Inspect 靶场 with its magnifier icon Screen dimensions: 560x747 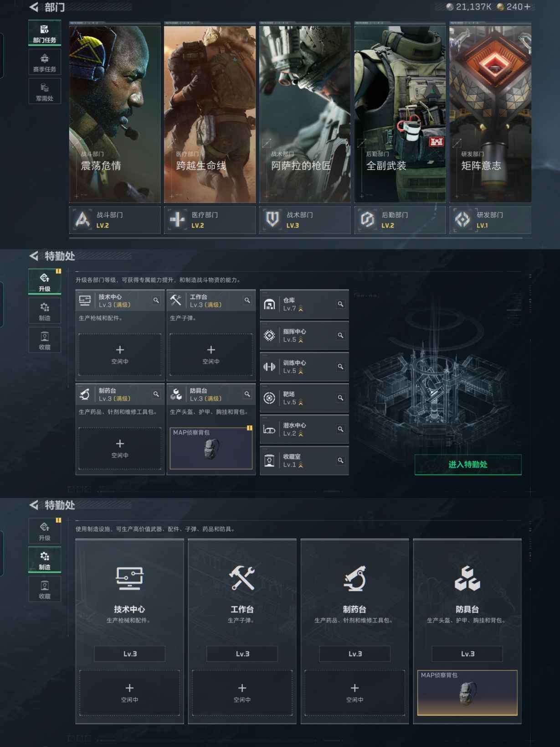coord(340,398)
